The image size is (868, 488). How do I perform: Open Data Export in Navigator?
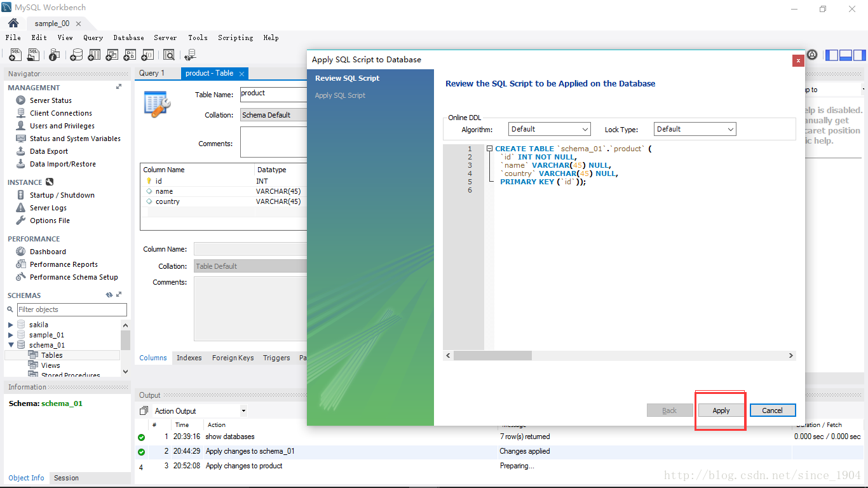(48, 151)
